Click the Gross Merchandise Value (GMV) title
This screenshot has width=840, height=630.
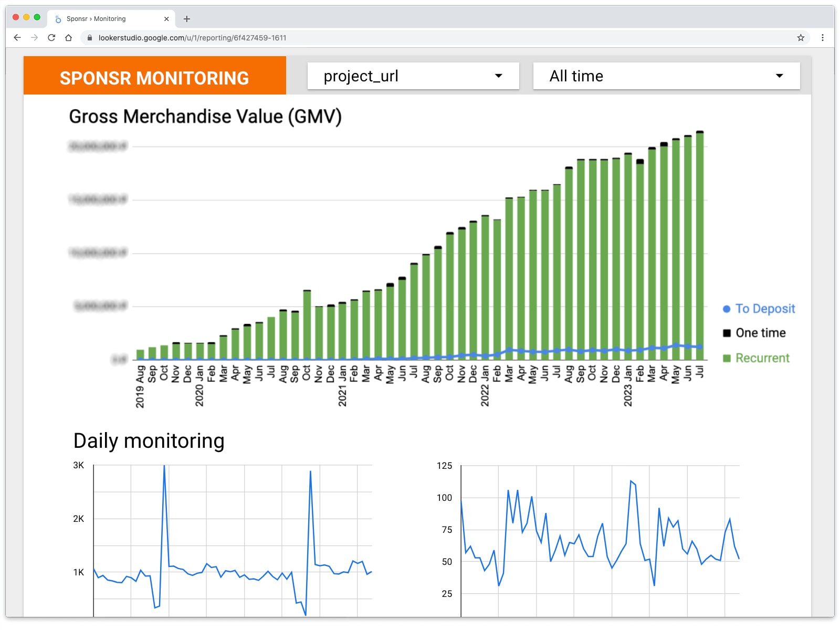205,117
